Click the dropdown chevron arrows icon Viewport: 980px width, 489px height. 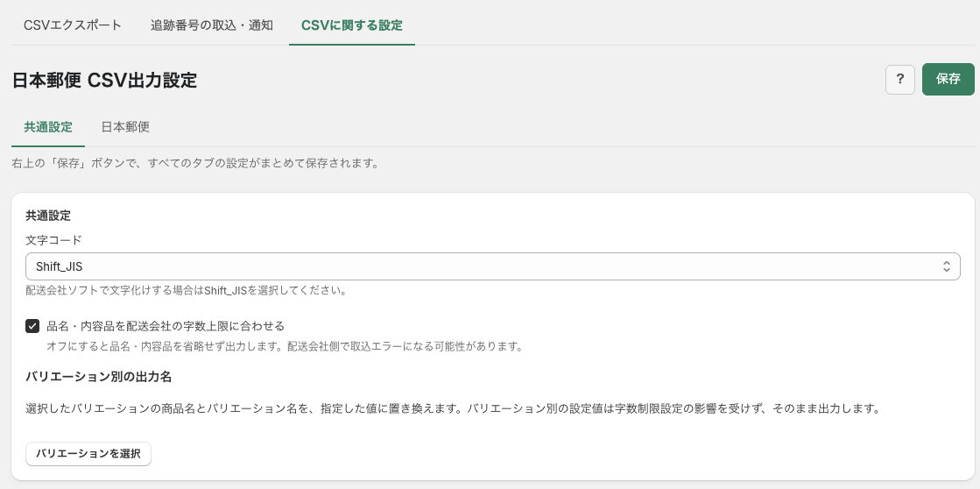(x=946, y=266)
